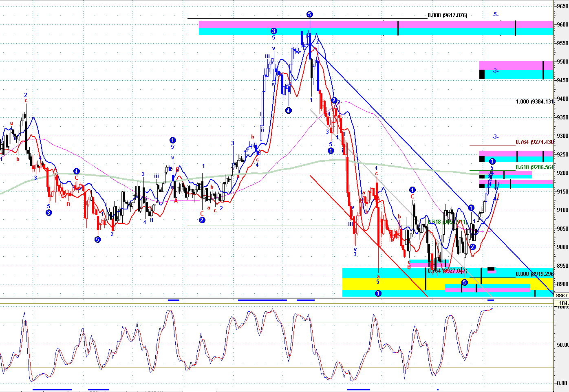Viewport: 569px width, 392px height.
Task: Click the 0.764 (9274.430) retracement label
Action: pyautogui.click(x=534, y=142)
